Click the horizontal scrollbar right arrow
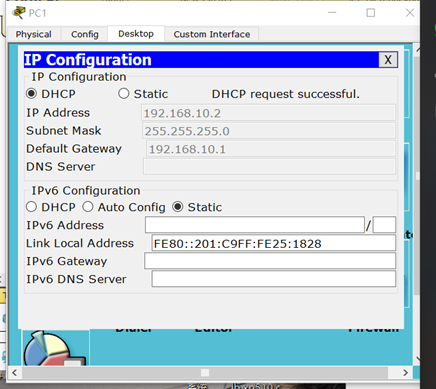The height and width of the screenshot is (389, 436). coord(405,372)
